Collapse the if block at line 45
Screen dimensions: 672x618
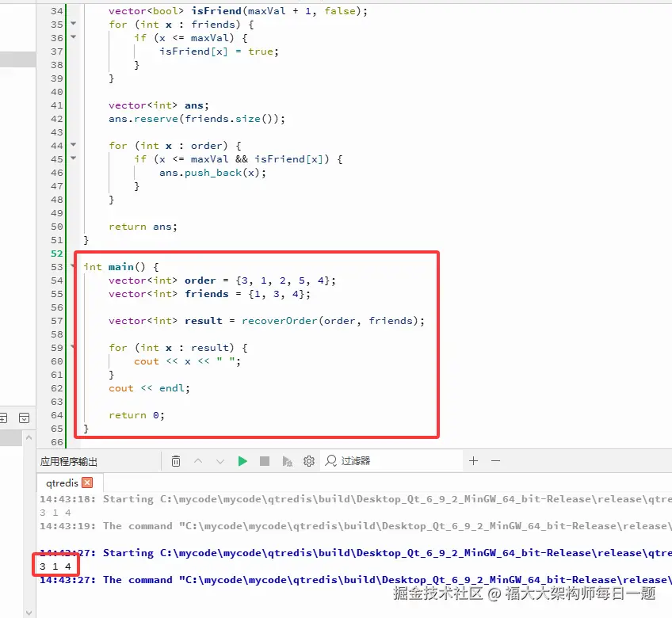[73, 158]
